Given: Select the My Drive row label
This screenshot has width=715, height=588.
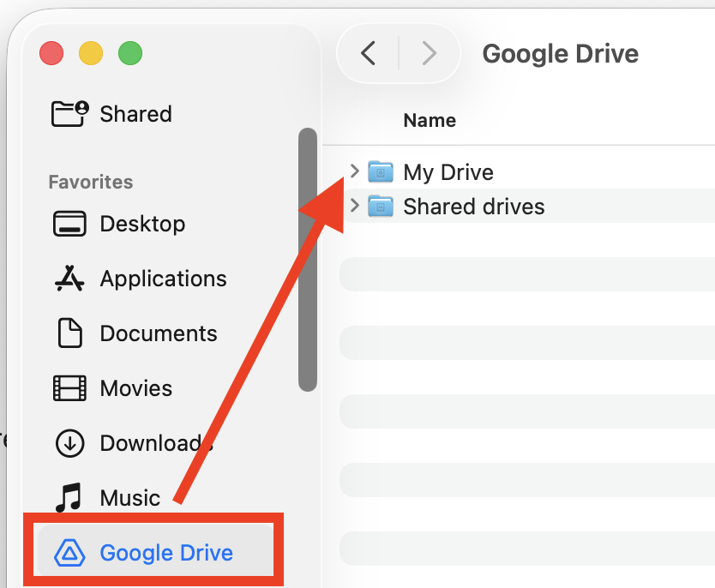Looking at the screenshot, I should (x=448, y=172).
